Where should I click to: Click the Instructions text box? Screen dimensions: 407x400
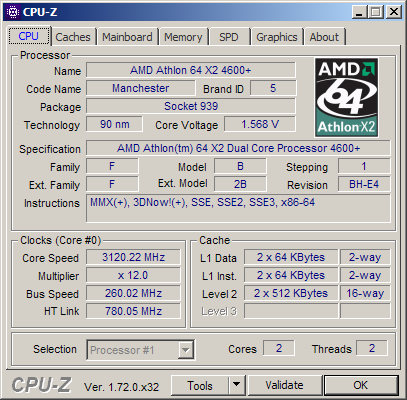pos(238,208)
